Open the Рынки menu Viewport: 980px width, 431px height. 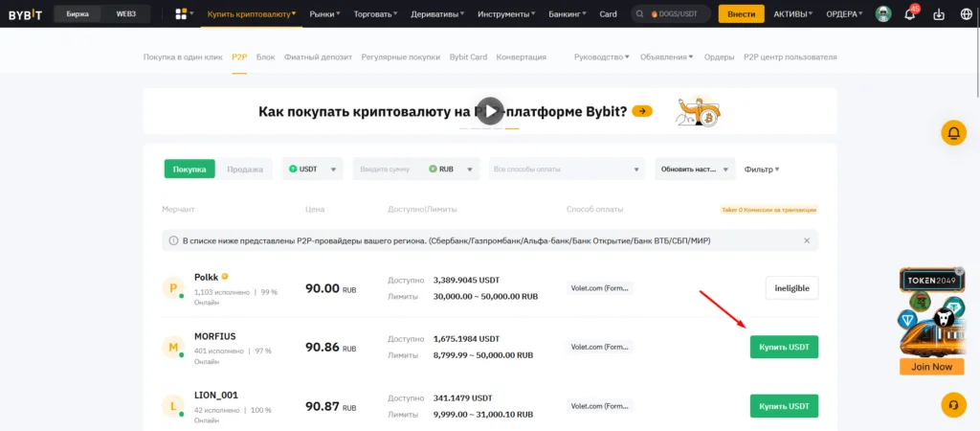click(325, 13)
